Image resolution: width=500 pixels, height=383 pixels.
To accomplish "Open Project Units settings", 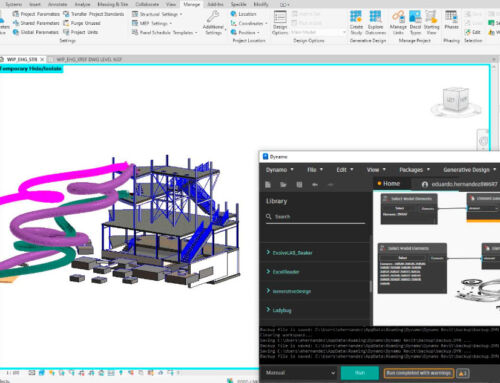I will coord(80,32).
